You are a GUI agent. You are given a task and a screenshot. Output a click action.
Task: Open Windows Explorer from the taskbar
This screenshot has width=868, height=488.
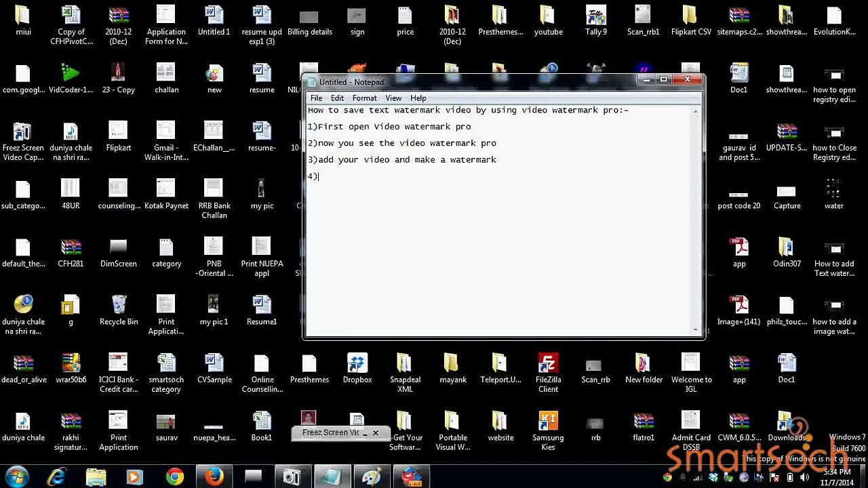pos(96,478)
